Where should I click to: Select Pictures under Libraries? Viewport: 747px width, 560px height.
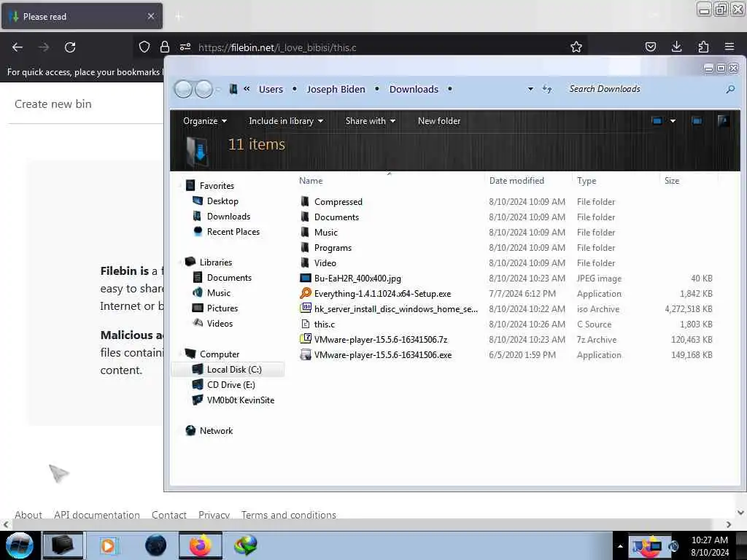[222, 308]
